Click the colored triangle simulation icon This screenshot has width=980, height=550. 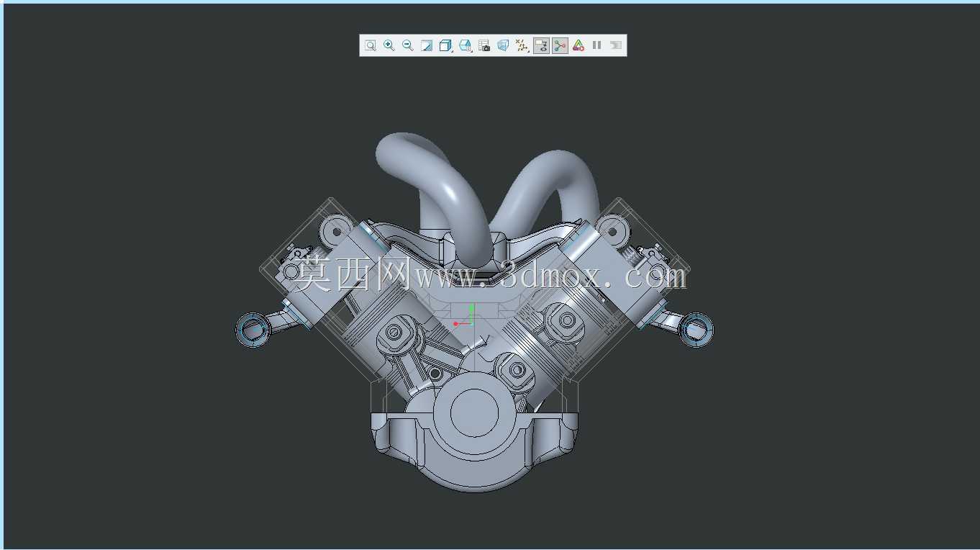click(x=579, y=45)
